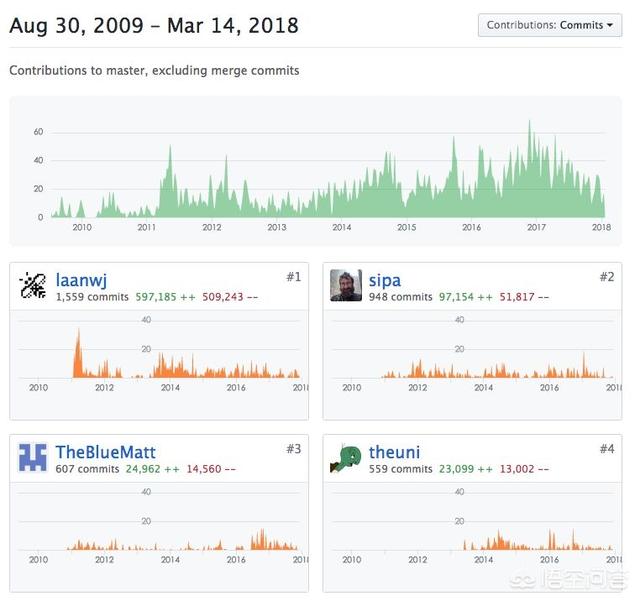The image size is (640, 601).
Task: Show TheBlueMatt's 607 commits
Action: pos(87,469)
